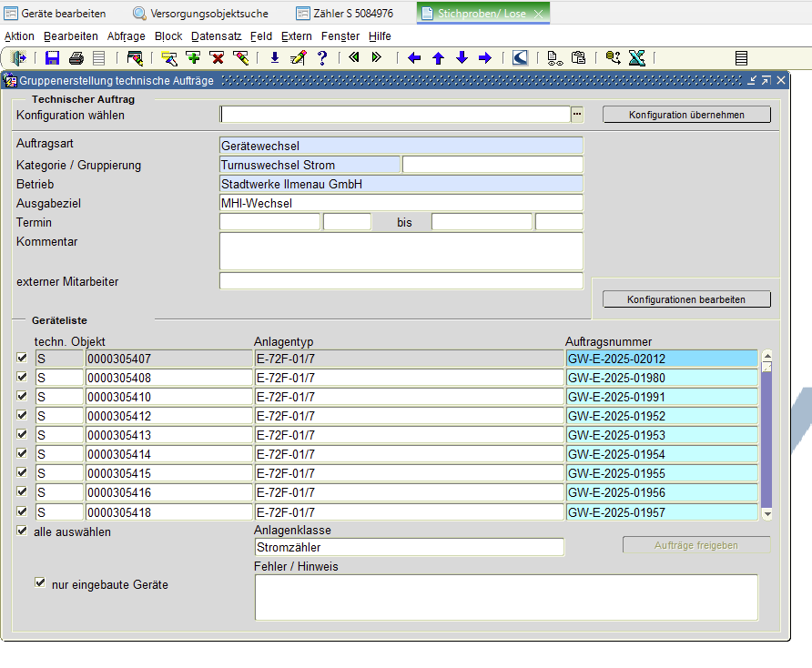Click the Excel export icon
This screenshot has height=668, width=812.
point(637,58)
